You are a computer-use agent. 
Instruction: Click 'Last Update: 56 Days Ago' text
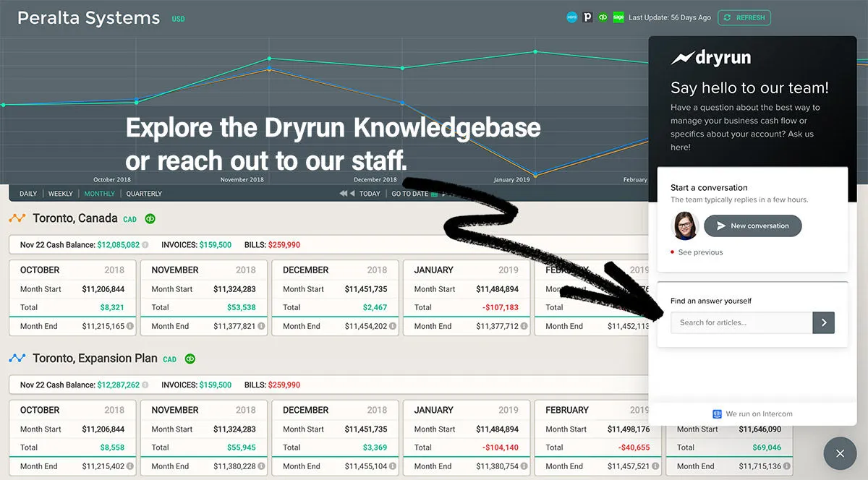tap(670, 17)
